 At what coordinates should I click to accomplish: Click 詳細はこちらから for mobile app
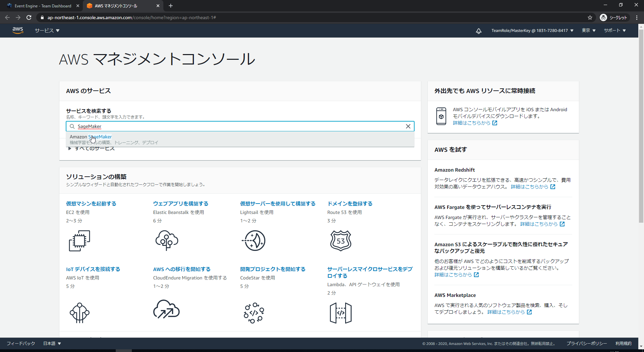pyautogui.click(x=472, y=123)
